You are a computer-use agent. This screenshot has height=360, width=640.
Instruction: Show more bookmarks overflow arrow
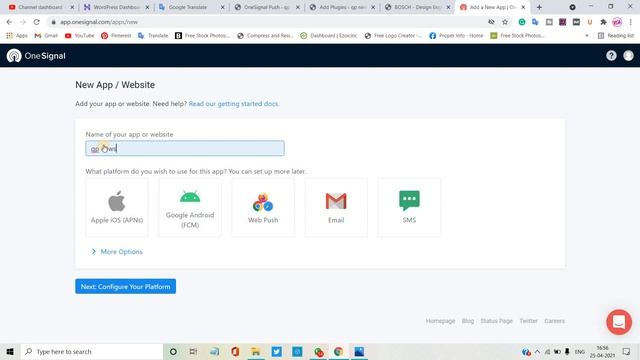pos(587,36)
